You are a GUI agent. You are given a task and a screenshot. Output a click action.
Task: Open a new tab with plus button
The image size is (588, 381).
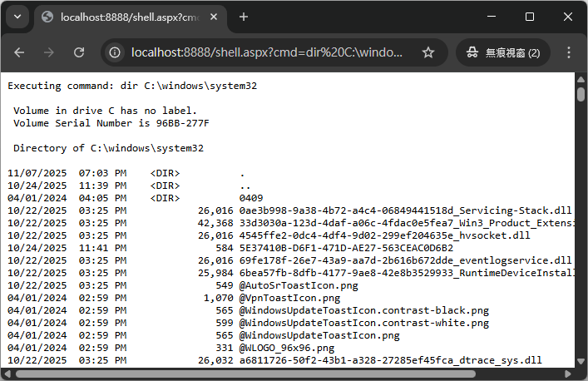tap(244, 17)
